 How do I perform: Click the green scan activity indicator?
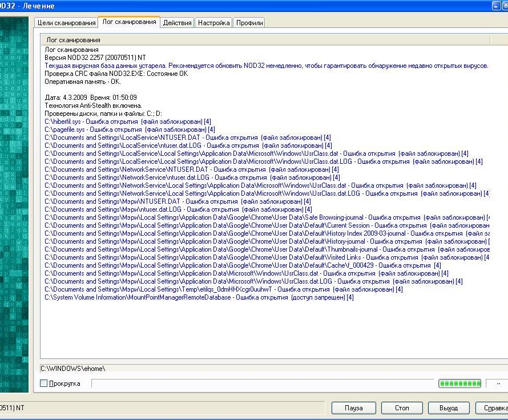click(x=459, y=383)
